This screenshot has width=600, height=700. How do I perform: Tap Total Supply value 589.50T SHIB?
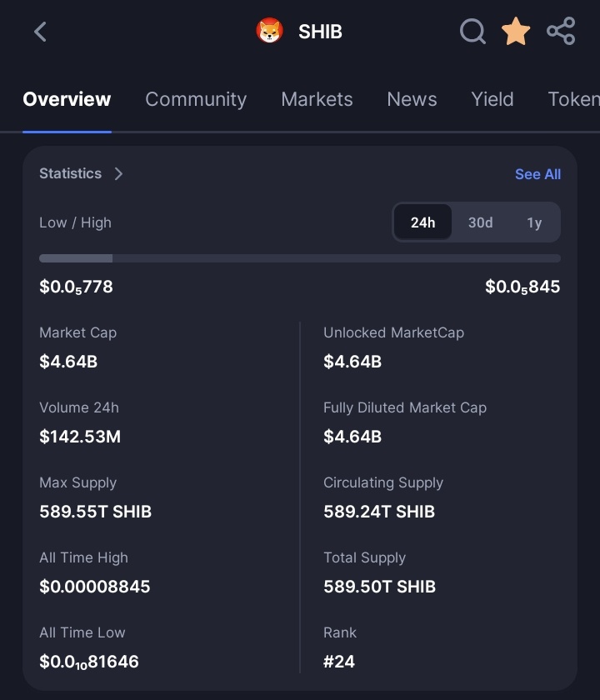click(379, 587)
